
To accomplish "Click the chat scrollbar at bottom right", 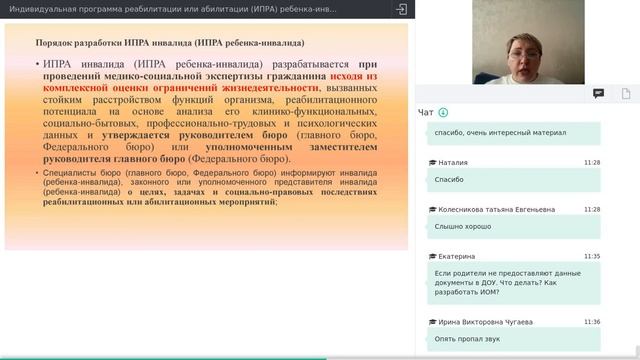I will pos(638,351).
